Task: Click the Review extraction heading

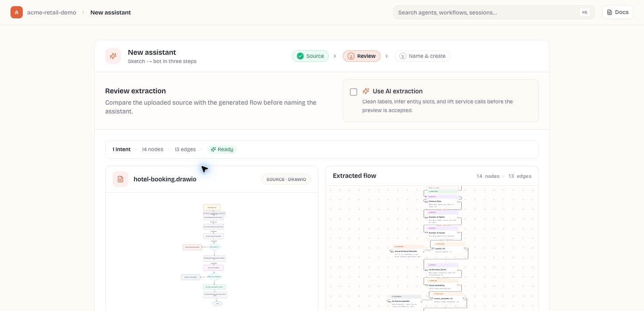Action: (x=135, y=91)
